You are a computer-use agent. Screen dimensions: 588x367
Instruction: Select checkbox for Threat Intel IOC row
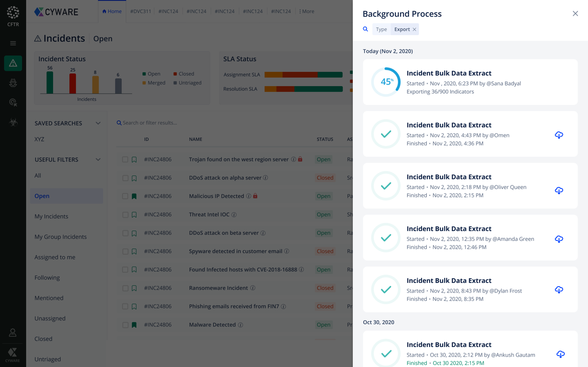click(125, 215)
